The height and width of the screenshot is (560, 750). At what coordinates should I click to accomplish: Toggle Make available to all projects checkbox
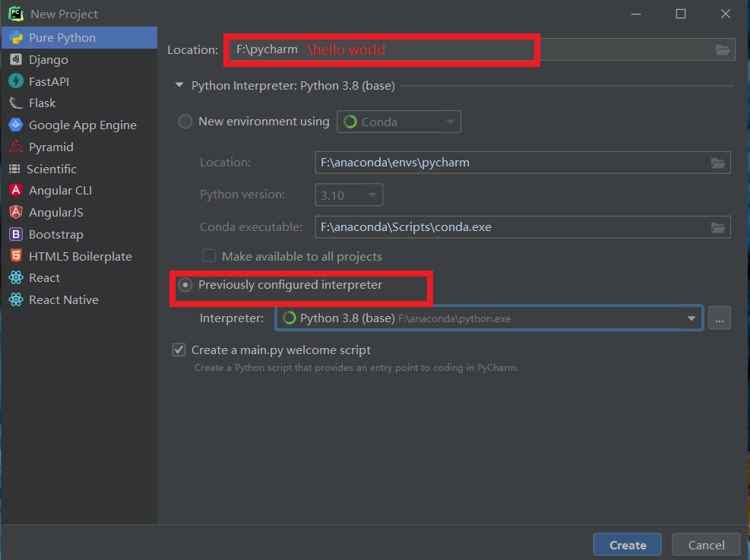coord(209,256)
